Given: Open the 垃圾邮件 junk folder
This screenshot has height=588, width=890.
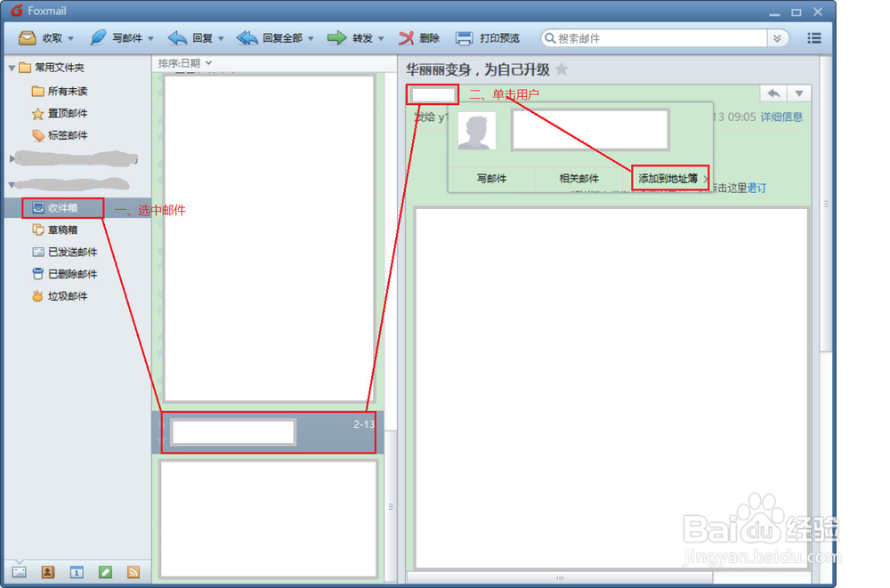Looking at the screenshot, I should pyautogui.click(x=60, y=296).
